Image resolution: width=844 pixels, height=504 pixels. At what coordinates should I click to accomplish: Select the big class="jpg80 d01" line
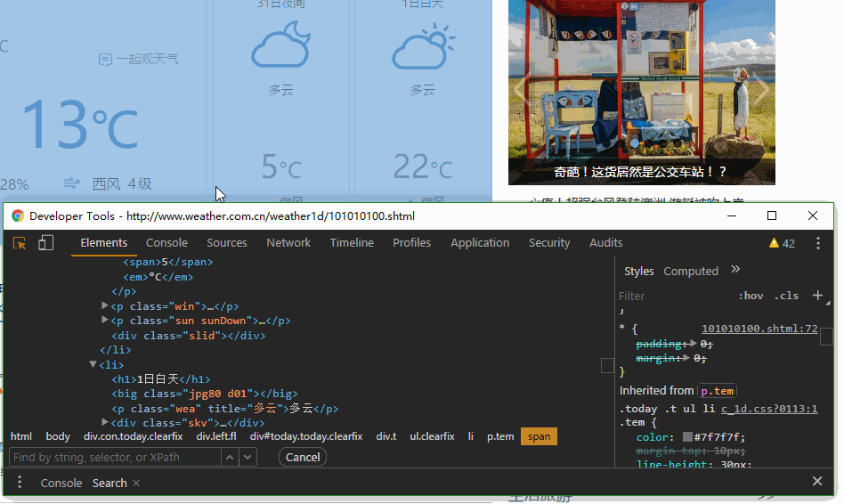click(205, 394)
